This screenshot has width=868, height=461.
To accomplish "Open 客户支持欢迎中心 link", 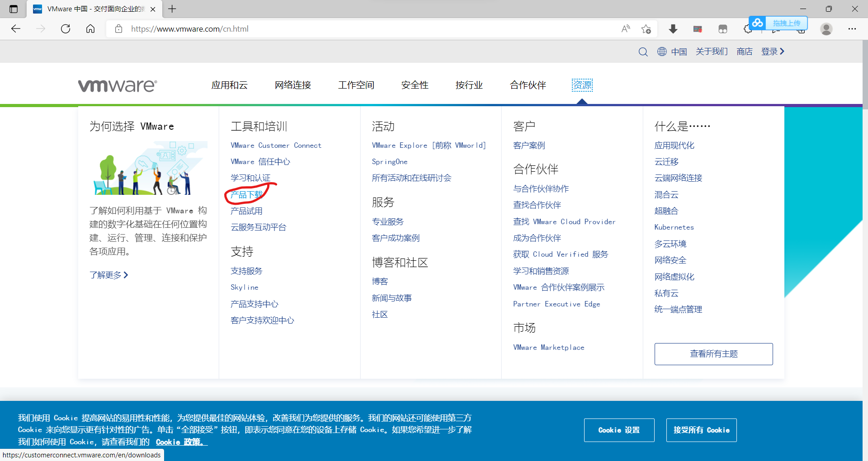I will pyautogui.click(x=262, y=320).
